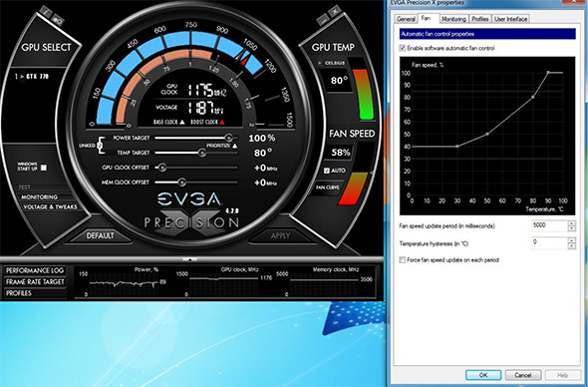Click the temperature hysteresis field

pyautogui.click(x=549, y=243)
